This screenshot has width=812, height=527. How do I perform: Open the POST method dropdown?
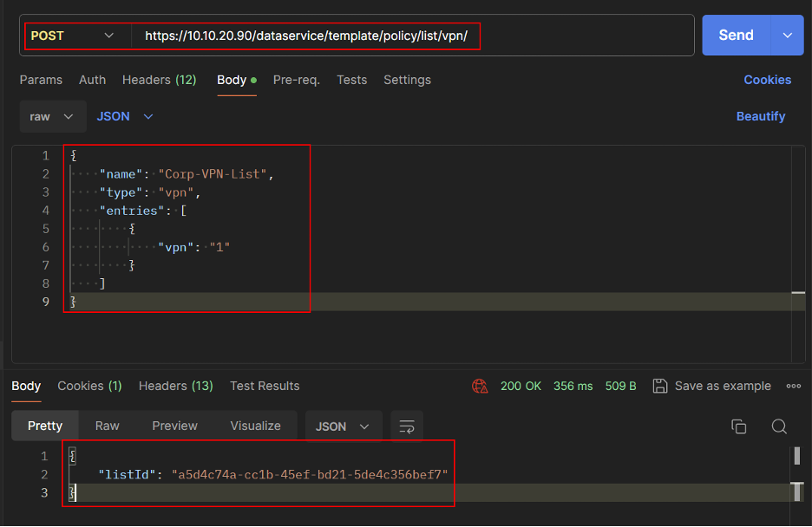[x=73, y=36]
